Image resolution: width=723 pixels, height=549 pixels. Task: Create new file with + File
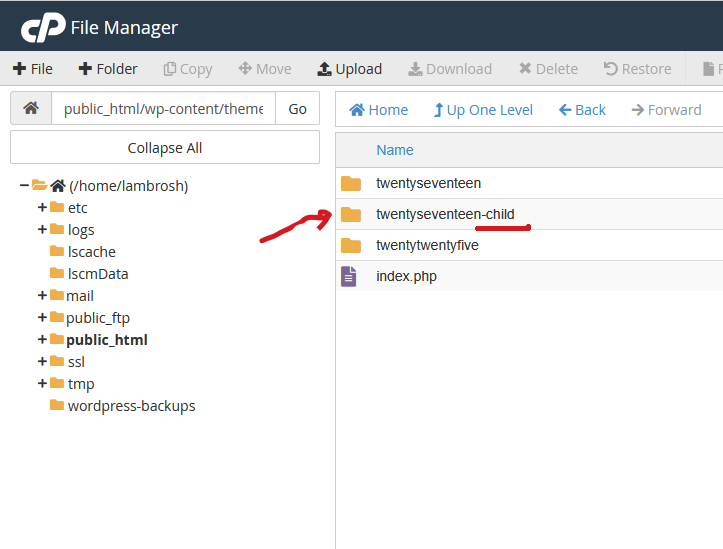33,69
